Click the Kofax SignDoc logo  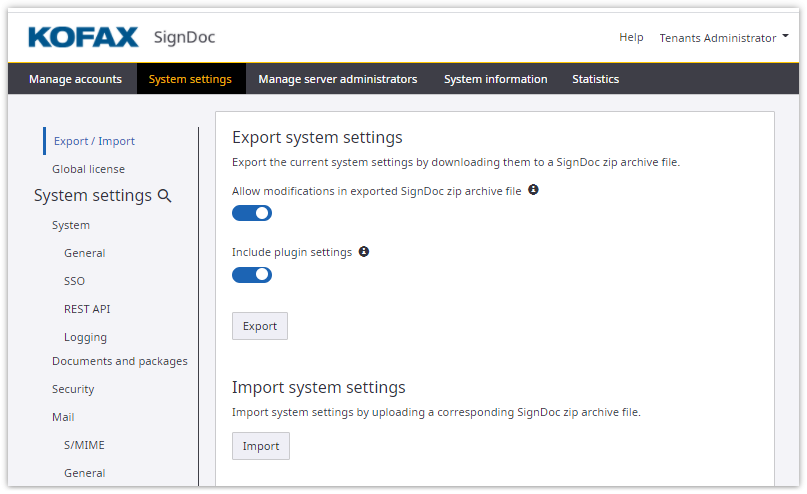(x=122, y=38)
